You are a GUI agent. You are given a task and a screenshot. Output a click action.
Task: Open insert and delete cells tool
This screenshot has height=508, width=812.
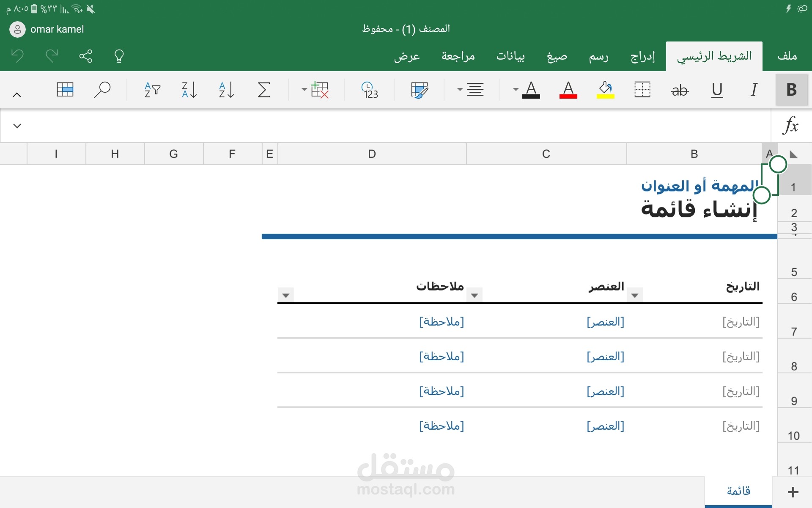click(320, 90)
